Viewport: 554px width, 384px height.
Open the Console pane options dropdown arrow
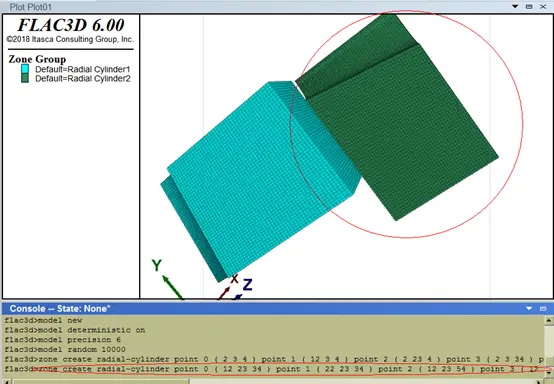529,308
